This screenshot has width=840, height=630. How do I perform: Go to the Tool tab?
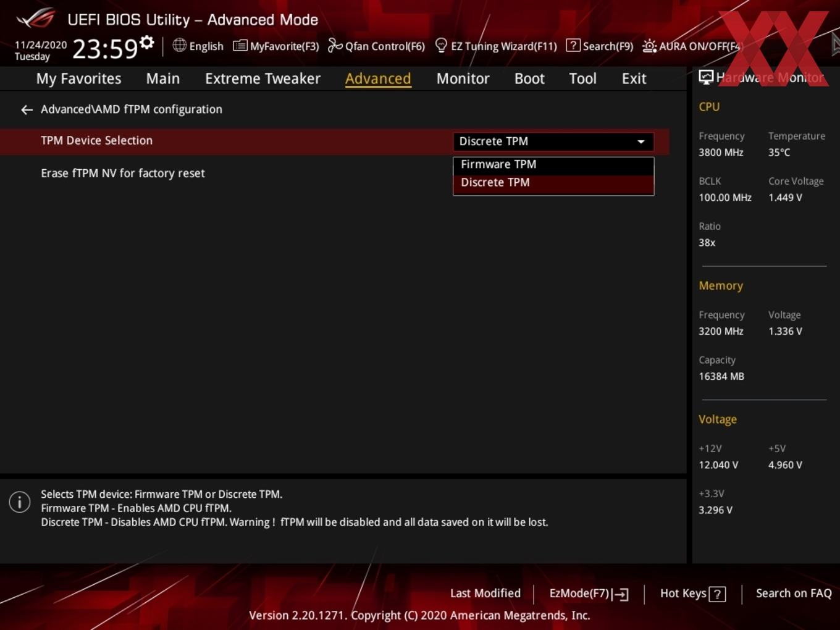[x=582, y=78]
